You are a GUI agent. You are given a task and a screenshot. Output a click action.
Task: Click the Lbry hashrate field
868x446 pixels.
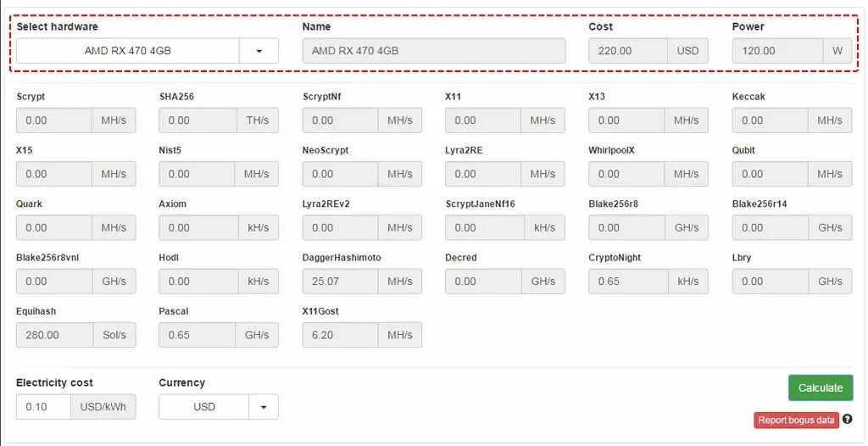pyautogui.click(x=771, y=282)
